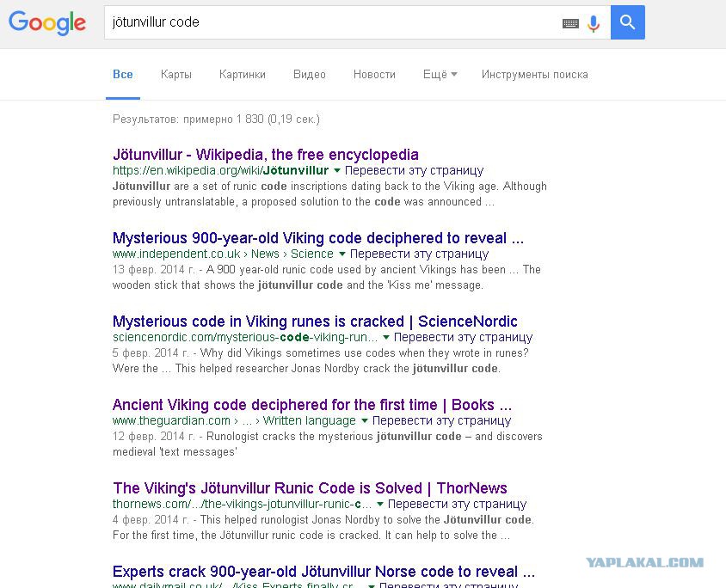Open Инструменты поиска
This screenshot has width=726, height=588.
pos(535,75)
